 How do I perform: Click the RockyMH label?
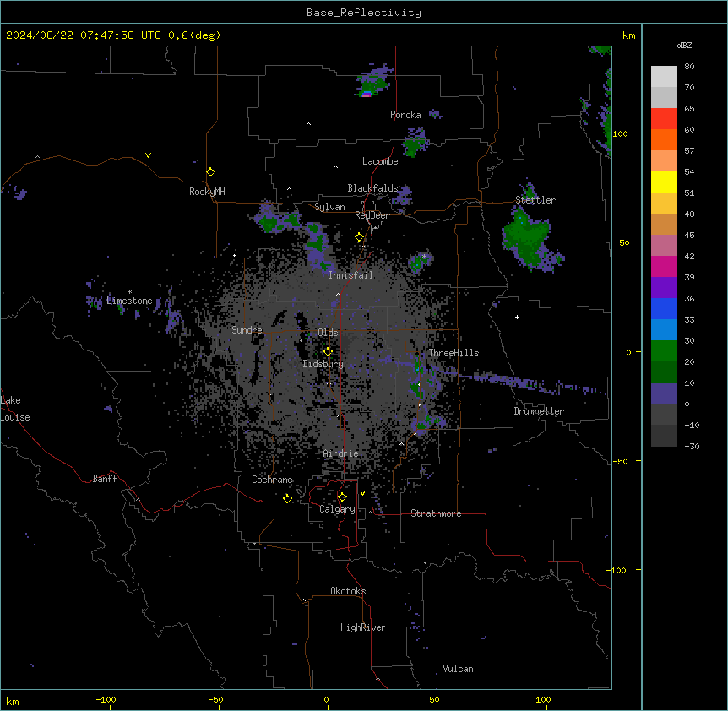coord(207,192)
